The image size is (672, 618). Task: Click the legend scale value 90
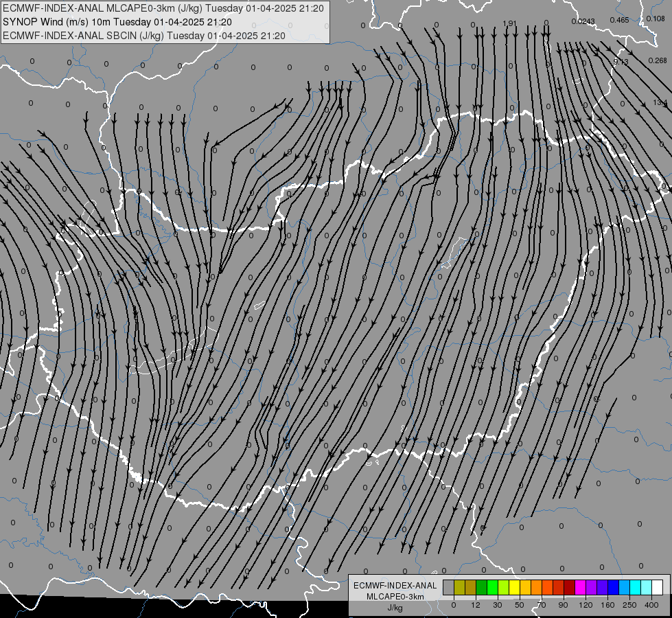pyautogui.click(x=563, y=605)
